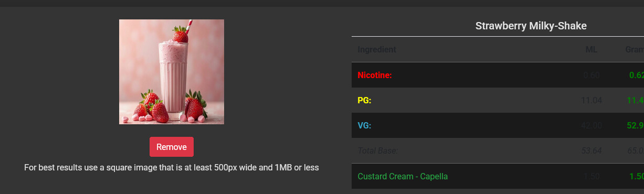Click the Grams column header

(635, 50)
